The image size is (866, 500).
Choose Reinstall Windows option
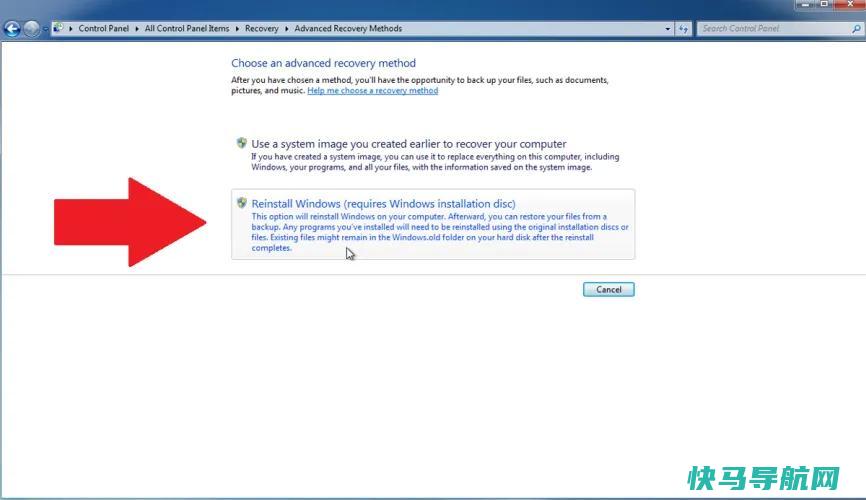click(433, 224)
